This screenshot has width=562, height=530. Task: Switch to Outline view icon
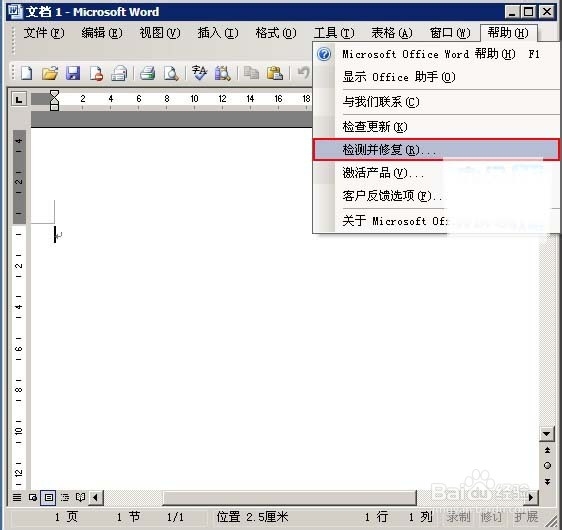pyautogui.click(x=65, y=497)
